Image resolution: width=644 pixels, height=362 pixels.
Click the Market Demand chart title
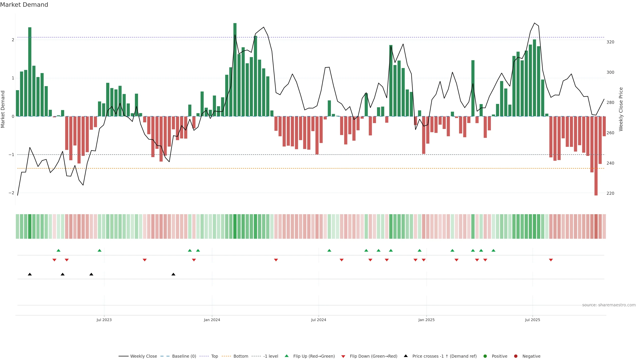click(24, 5)
